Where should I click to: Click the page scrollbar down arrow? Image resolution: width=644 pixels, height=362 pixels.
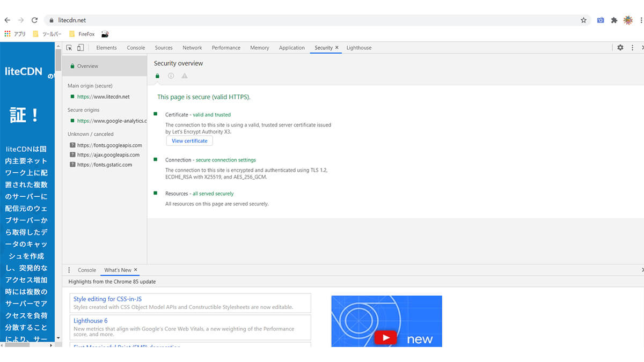tap(58, 338)
